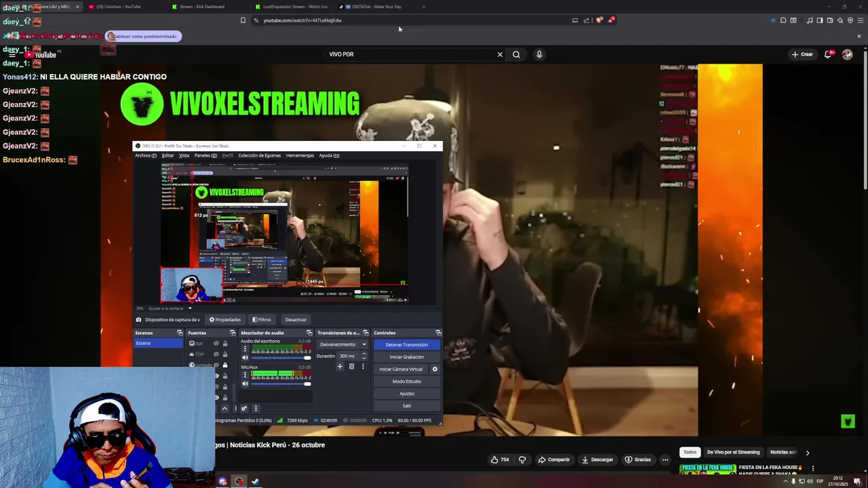The image size is (868, 488).
Task: Mute Audio del escritorio speaker icon
Action: tap(245, 357)
